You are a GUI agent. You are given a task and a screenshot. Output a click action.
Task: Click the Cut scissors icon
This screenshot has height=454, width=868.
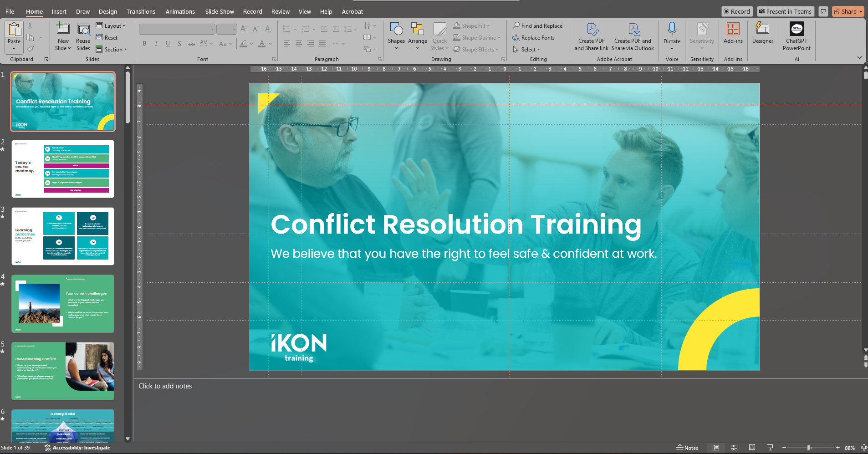[30, 26]
